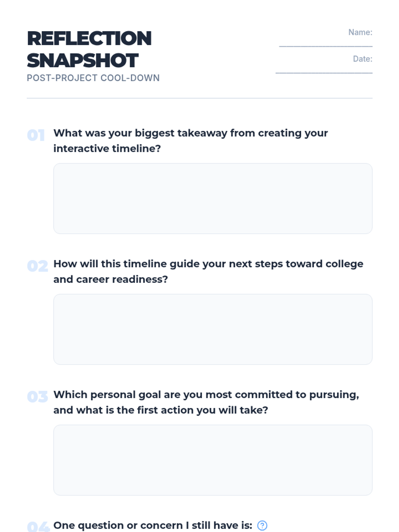The width and height of the screenshot is (399, 532).
Task: Click the Name: label
Action: coord(360,32)
